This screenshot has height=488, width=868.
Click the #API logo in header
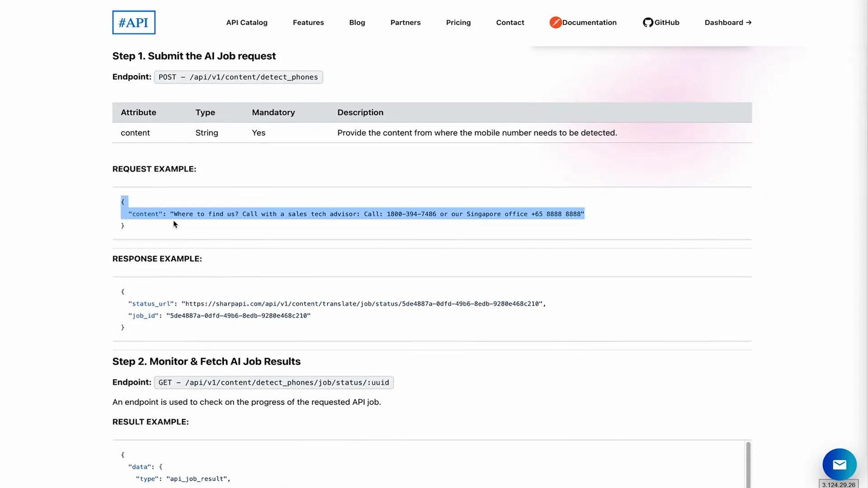coord(134,23)
